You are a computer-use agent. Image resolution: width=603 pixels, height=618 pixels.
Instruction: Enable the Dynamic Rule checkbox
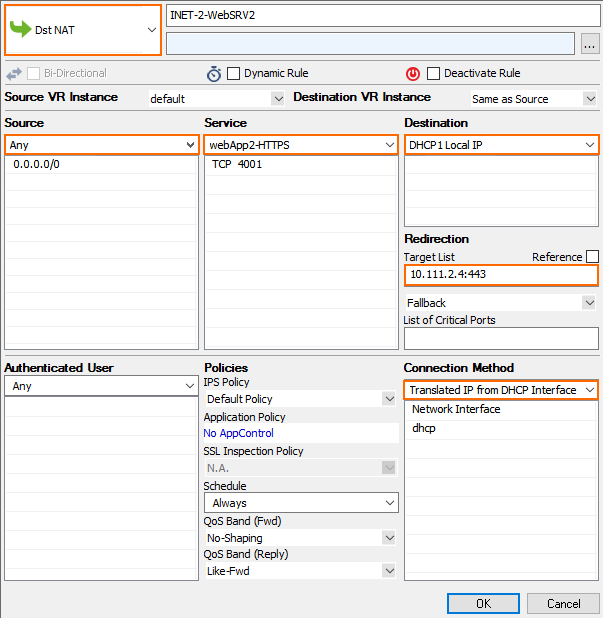point(233,73)
